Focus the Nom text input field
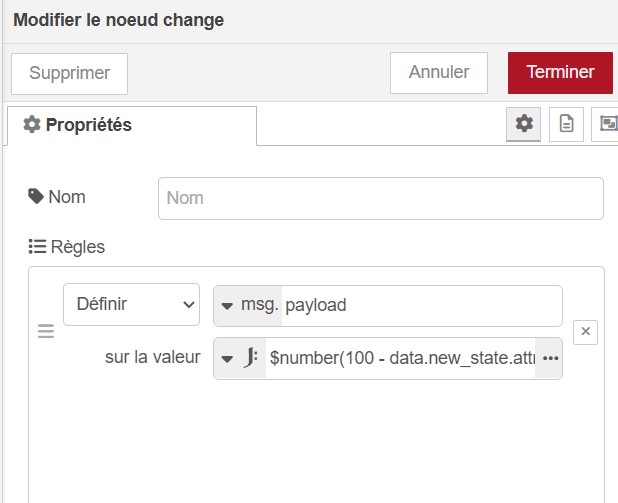 coord(381,198)
